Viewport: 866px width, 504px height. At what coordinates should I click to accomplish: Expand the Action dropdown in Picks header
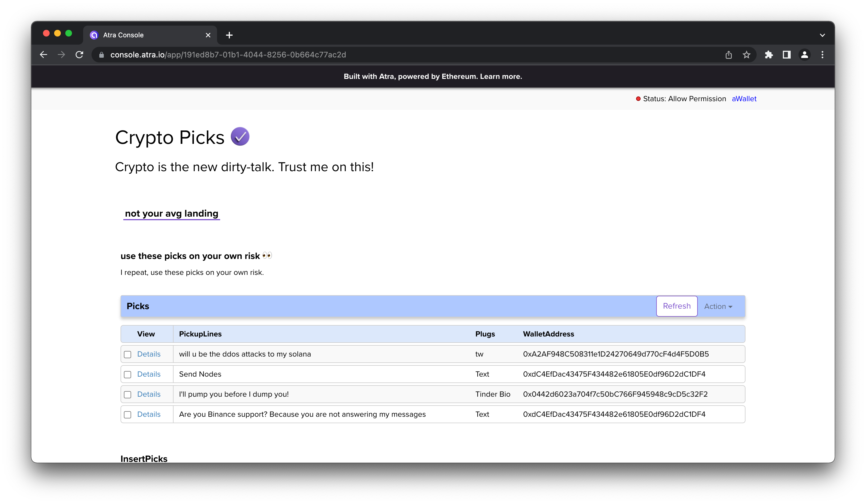pos(718,306)
